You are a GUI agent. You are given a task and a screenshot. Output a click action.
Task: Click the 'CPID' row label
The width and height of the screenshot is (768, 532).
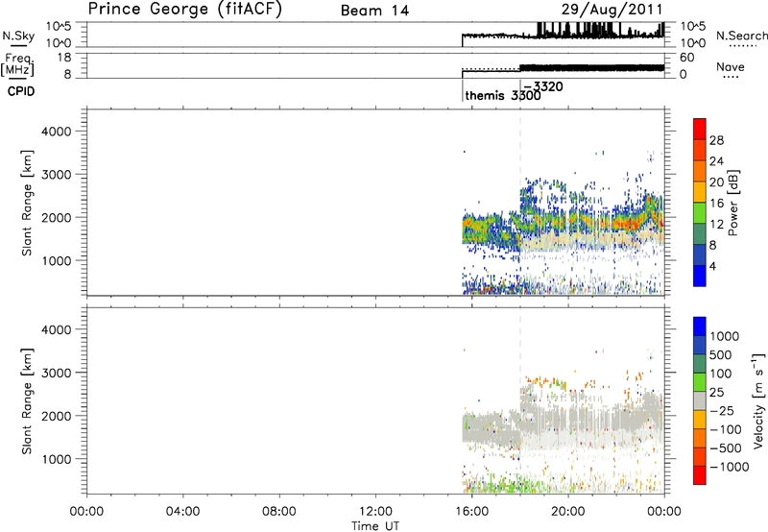click(x=21, y=91)
